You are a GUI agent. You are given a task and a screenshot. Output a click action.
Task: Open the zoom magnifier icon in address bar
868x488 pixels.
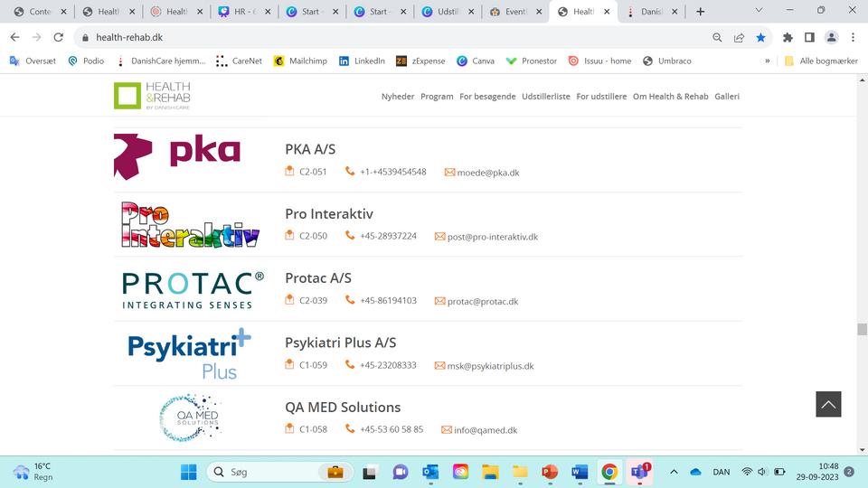(x=717, y=37)
